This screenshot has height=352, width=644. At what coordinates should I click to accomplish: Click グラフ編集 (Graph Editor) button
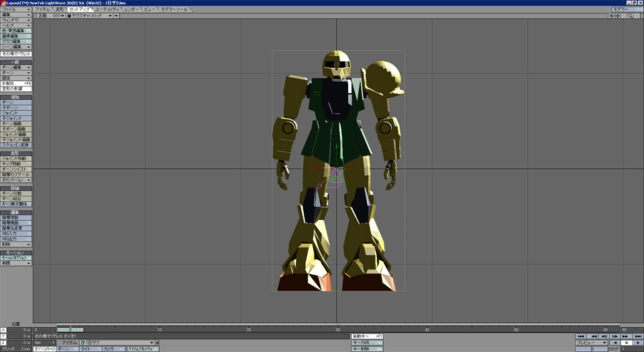coord(16,42)
